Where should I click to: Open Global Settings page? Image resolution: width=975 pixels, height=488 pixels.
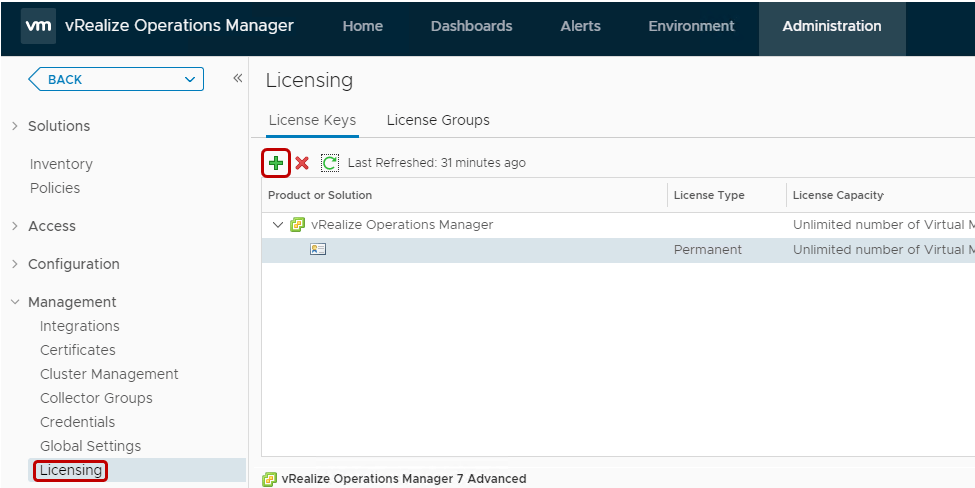tap(90, 446)
